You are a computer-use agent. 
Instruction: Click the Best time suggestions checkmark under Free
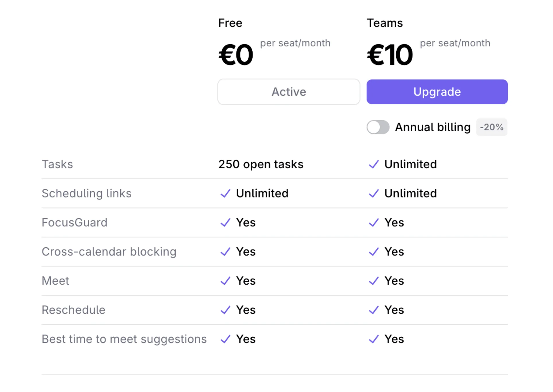[225, 339]
